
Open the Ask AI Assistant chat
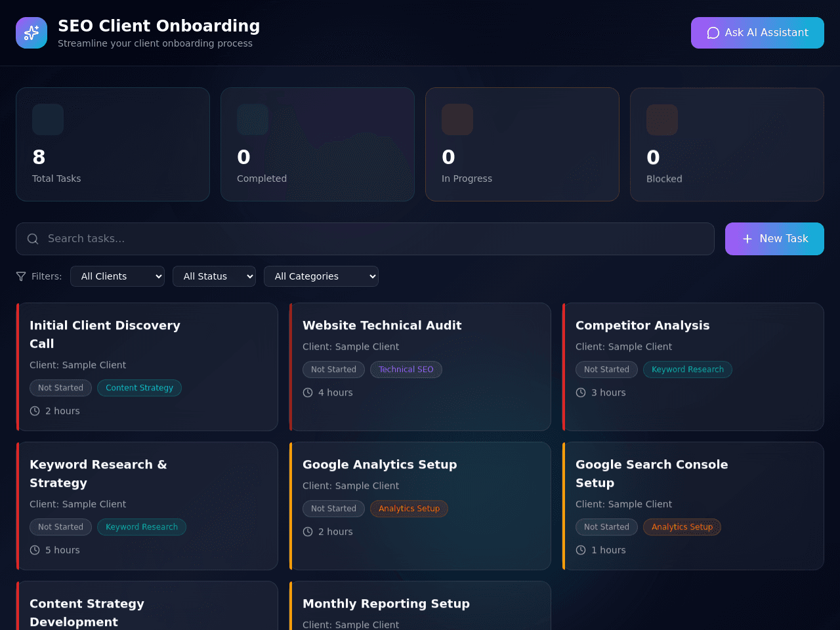point(757,33)
